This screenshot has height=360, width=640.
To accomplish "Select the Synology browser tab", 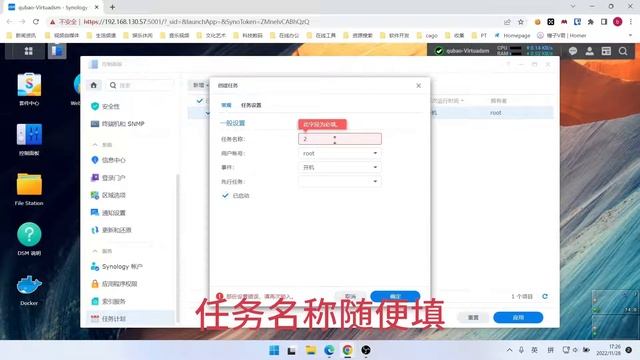I will 53,7.
